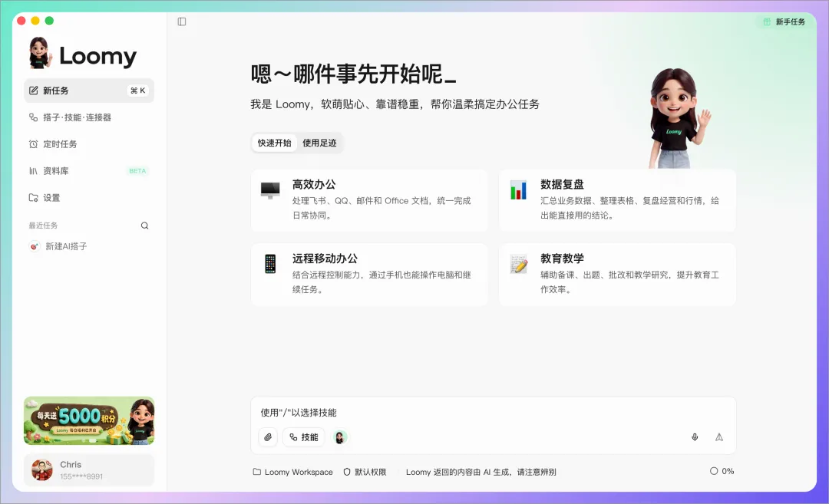Click the Chris profile photo avatar

[x=41, y=469]
